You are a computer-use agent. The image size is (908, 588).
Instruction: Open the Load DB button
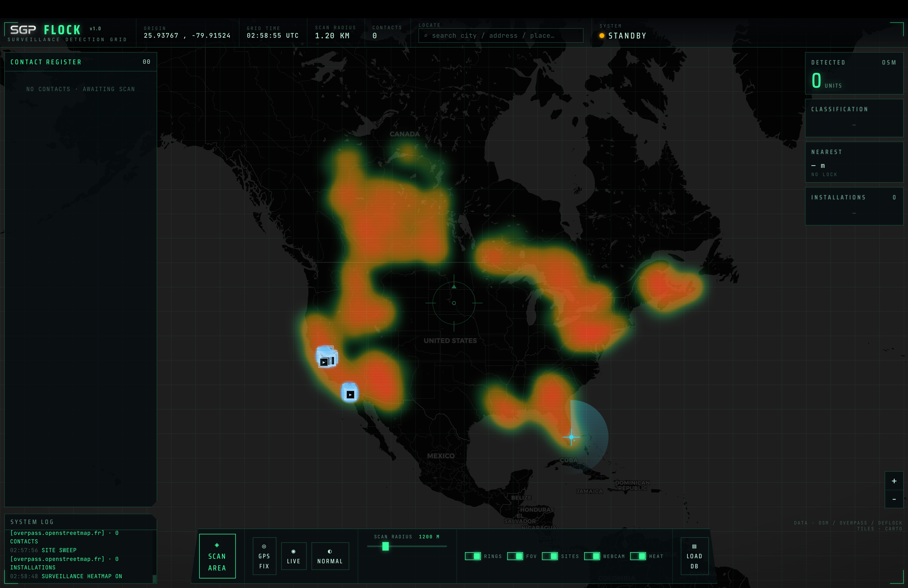coord(694,556)
